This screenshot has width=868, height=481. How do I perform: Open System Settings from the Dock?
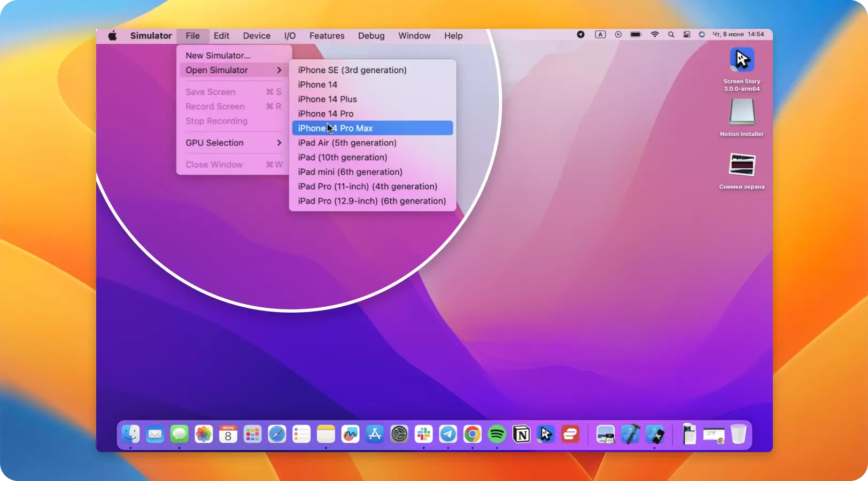point(399,434)
